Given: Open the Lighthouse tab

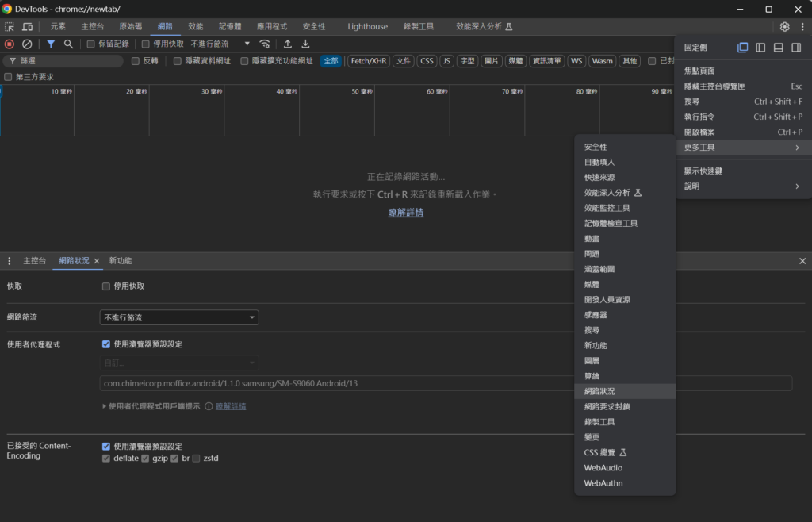Looking at the screenshot, I should 368,26.
